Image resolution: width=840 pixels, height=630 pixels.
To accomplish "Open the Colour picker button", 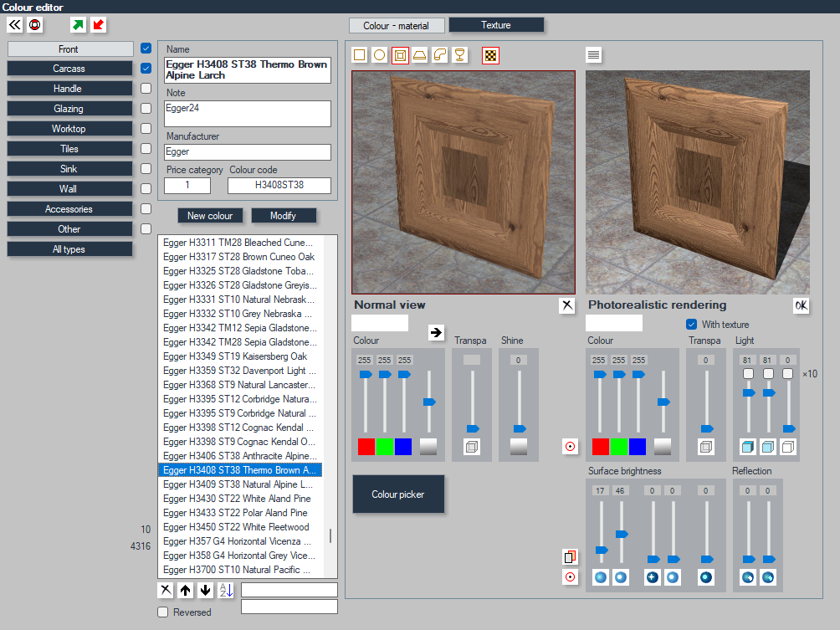I will tap(398, 494).
